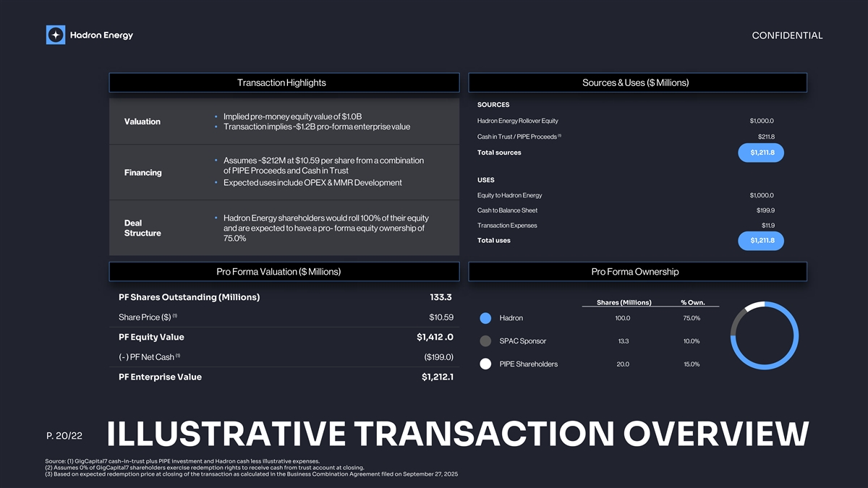Viewport: 868px width, 488px height.
Task: Select the Sources & Uses header
Action: (x=637, y=82)
